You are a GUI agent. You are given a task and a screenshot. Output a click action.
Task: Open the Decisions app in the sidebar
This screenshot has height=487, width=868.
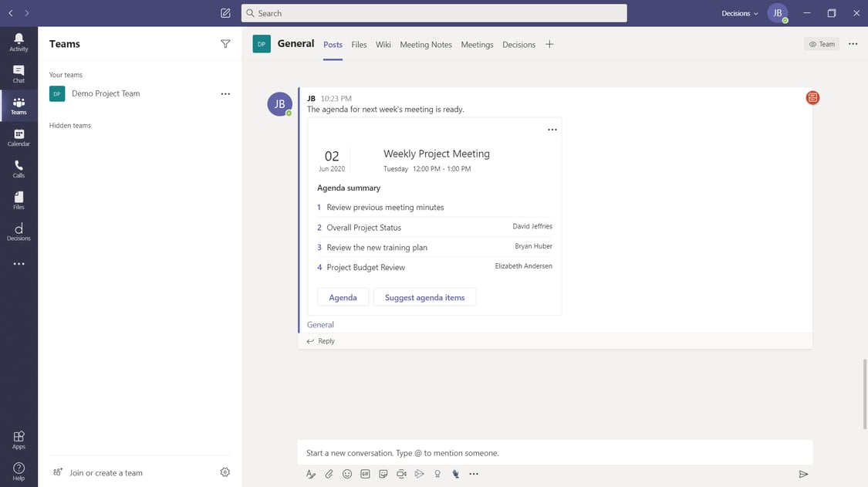[x=19, y=232]
